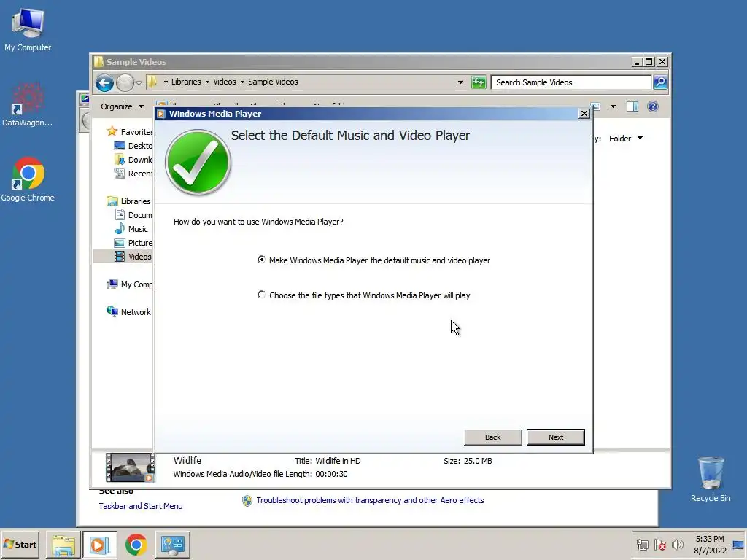Launch Chrome from the taskbar
747x560 pixels.
click(136, 545)
